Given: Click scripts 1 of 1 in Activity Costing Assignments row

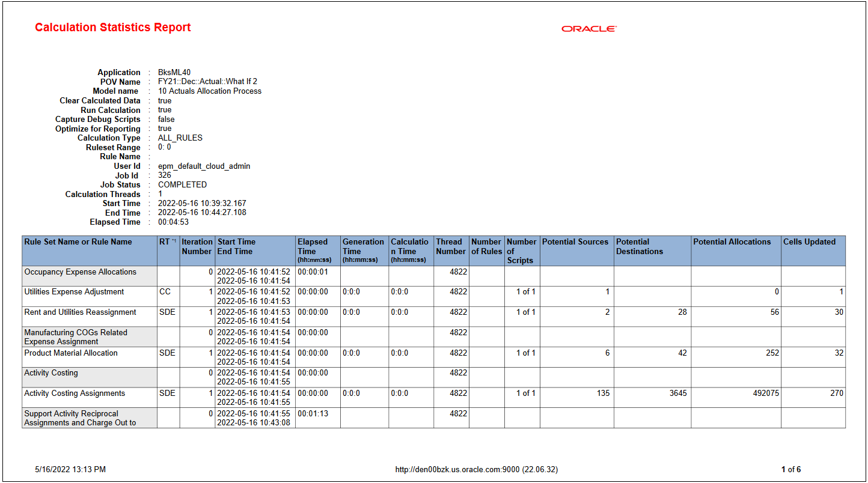Looking at the screenshot, I should [x=525, y=393].
